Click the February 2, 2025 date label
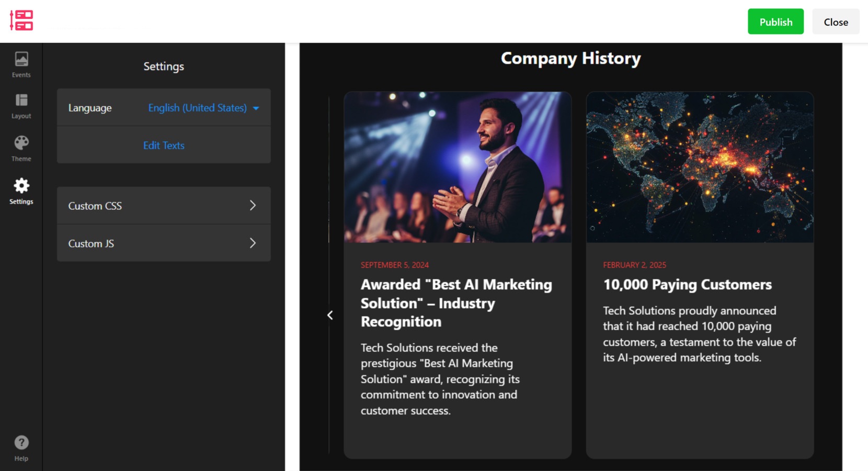This screenshot has width=868, height=471. coord(634,265)
